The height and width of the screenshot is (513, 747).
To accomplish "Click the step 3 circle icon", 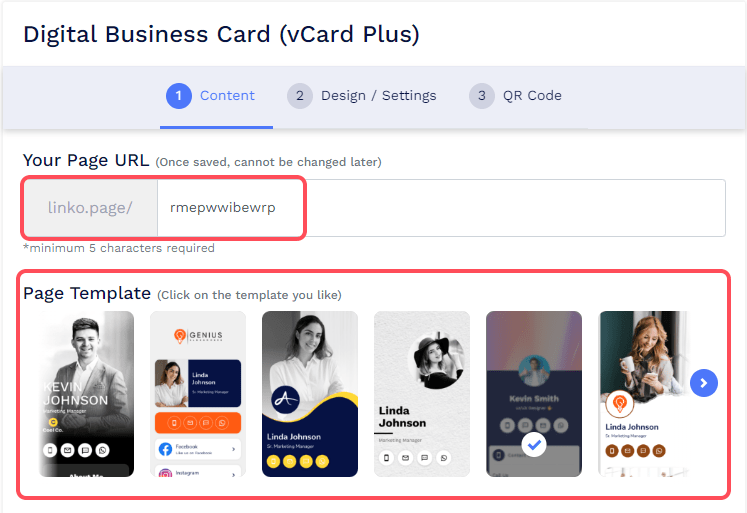I will [x=482, y=96].
